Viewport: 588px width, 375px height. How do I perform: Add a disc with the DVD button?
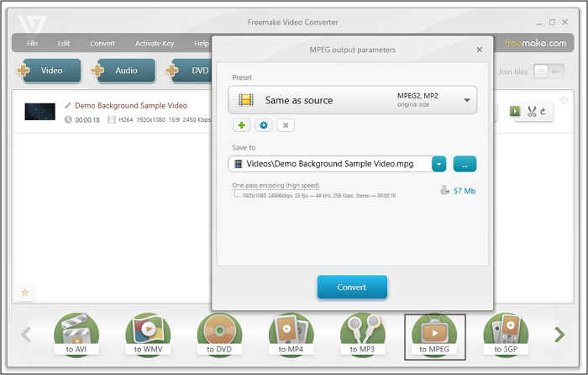pos(189,70)
